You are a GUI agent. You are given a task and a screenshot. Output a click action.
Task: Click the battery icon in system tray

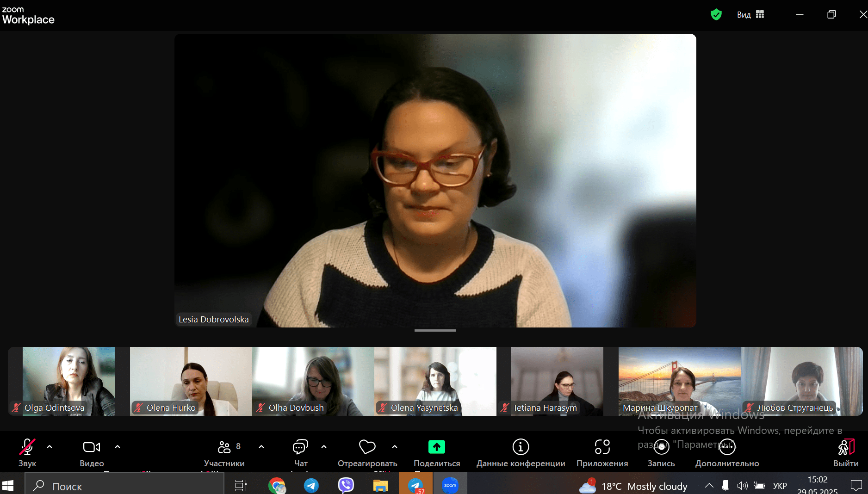pos(759,486)
